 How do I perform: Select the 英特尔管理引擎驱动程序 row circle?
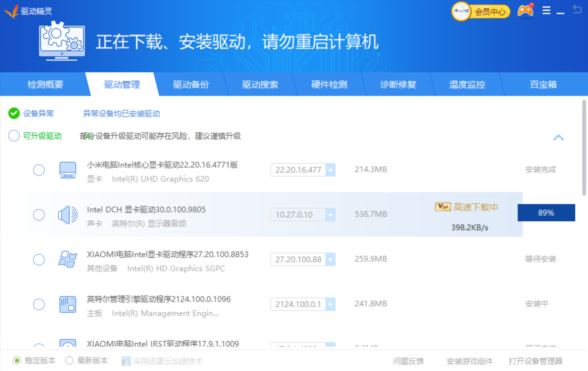coord(39,304)
